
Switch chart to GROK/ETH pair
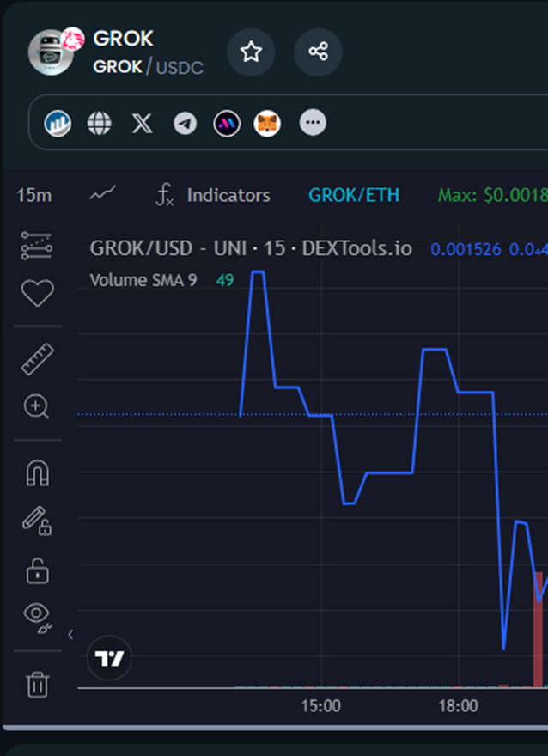(x=354, y=195)
